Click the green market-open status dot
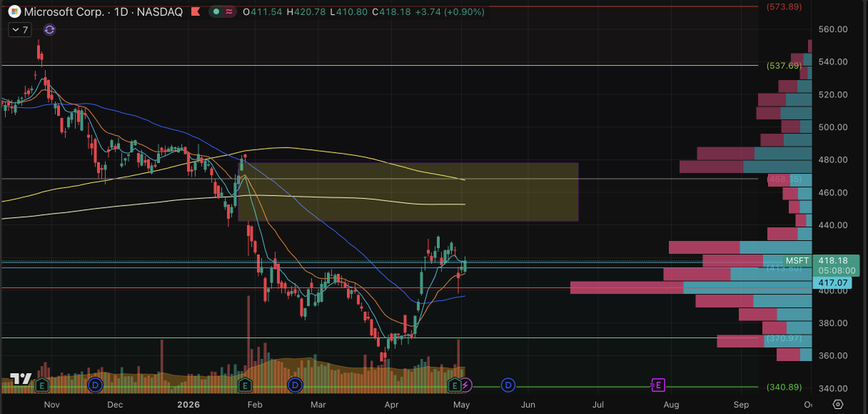This screenshot has height=414, width=868. coord(216,12)
